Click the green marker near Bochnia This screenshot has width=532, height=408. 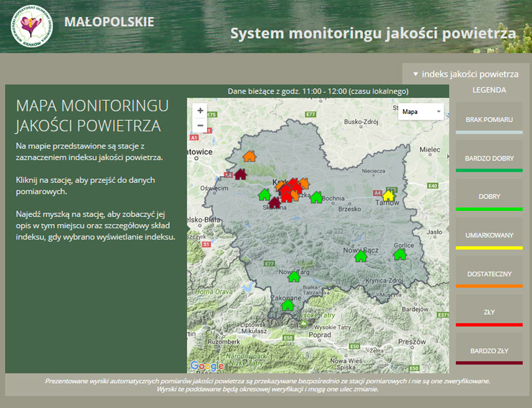316,198
